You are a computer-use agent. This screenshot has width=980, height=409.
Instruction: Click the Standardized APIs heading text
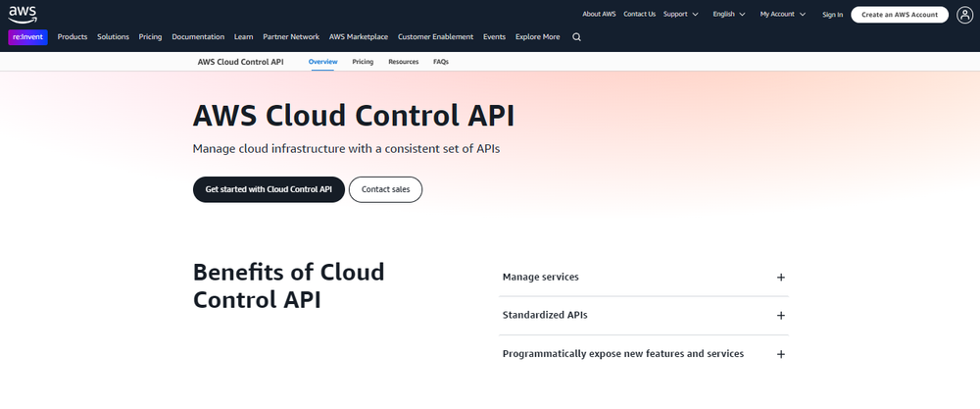click(x=545, y=315)
